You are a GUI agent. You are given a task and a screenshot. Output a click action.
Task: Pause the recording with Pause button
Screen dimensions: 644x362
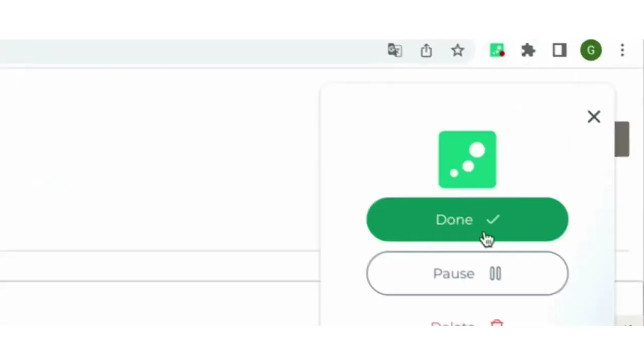coord(467,274)
